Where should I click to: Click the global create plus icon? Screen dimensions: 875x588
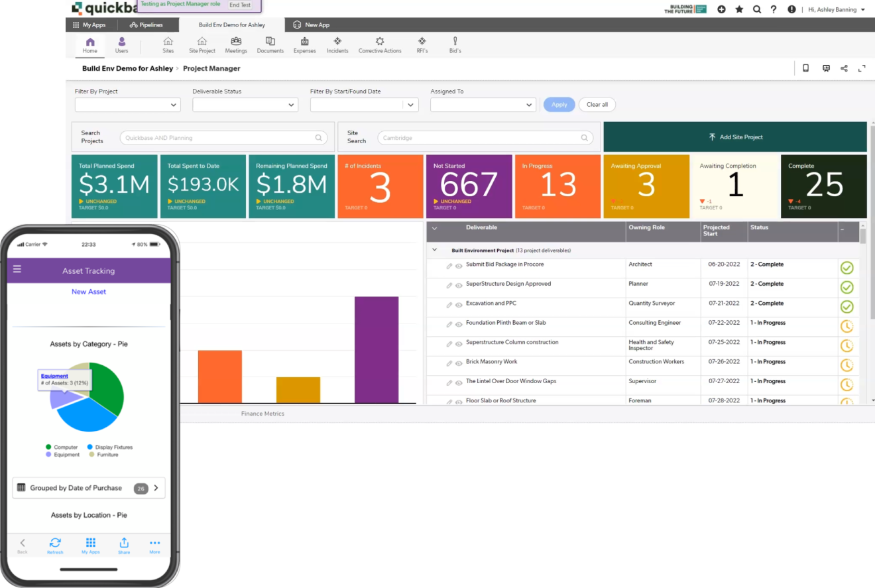point(721,9)
